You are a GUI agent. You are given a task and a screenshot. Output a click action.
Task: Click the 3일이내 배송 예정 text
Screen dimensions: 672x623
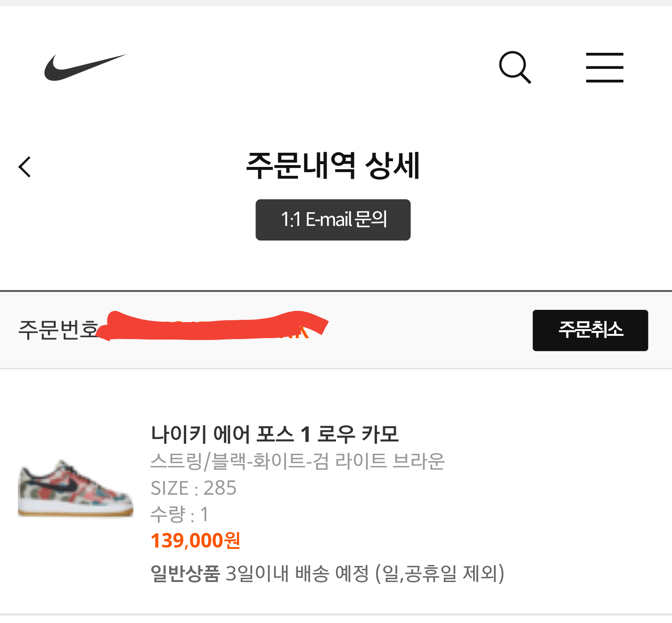297,573
